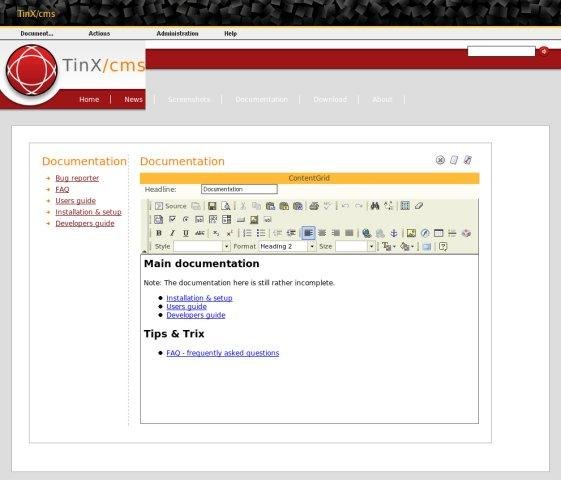Toggle the active Left Justify button

[x=308, y=233]
